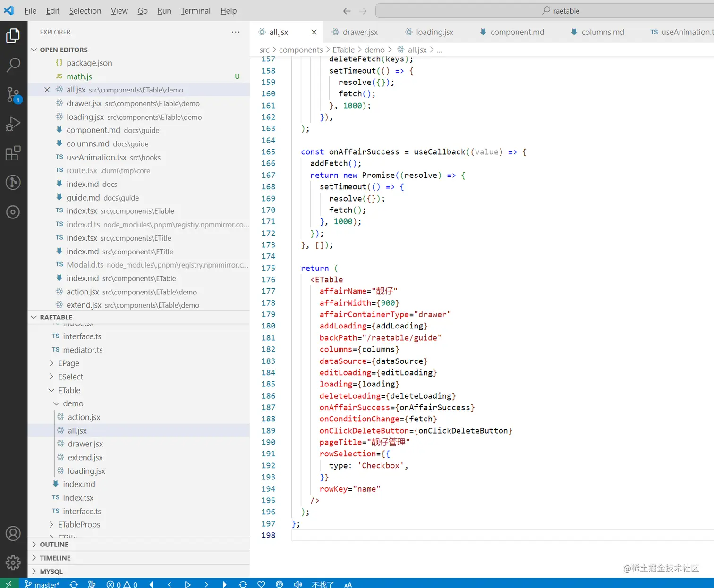Click master branch in status bar

pos(42,584)
